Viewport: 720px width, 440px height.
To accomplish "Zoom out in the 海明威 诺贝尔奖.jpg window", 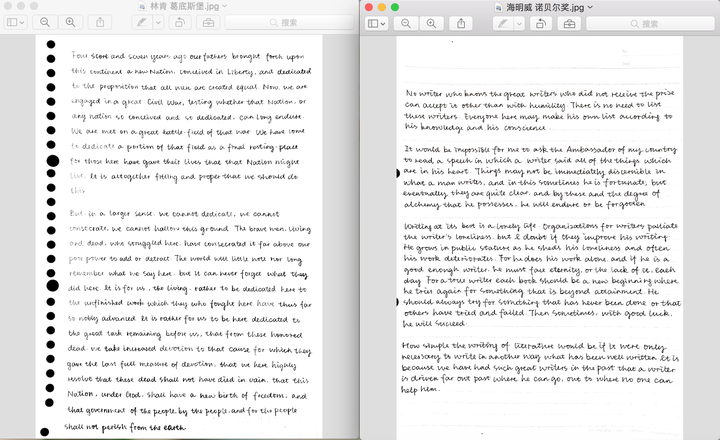I will tap(406, 23).
